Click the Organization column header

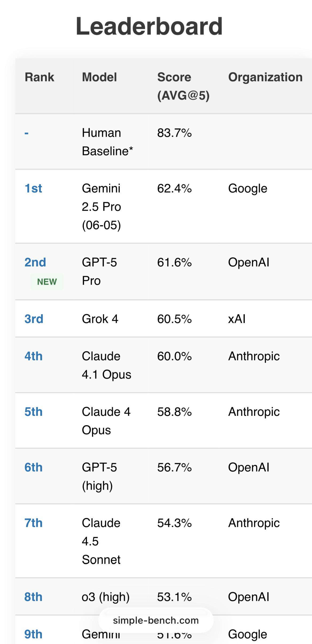[265, 77]
